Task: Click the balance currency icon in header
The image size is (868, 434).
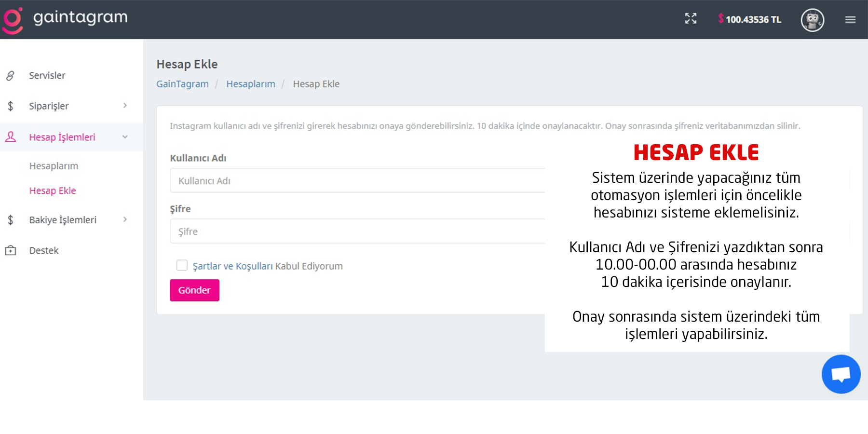Action: pos(721,19)
